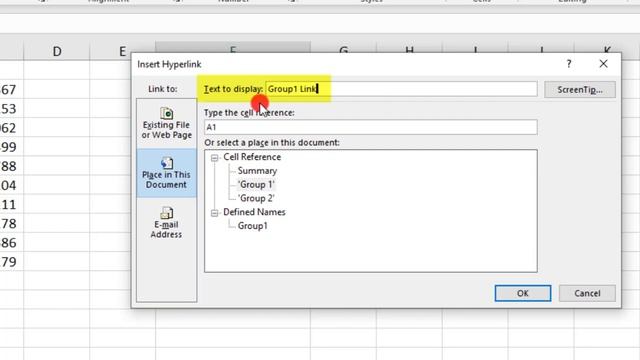The image size is (640, 360).
Task: Open dialog help question mark
Action: pos(569,64)
